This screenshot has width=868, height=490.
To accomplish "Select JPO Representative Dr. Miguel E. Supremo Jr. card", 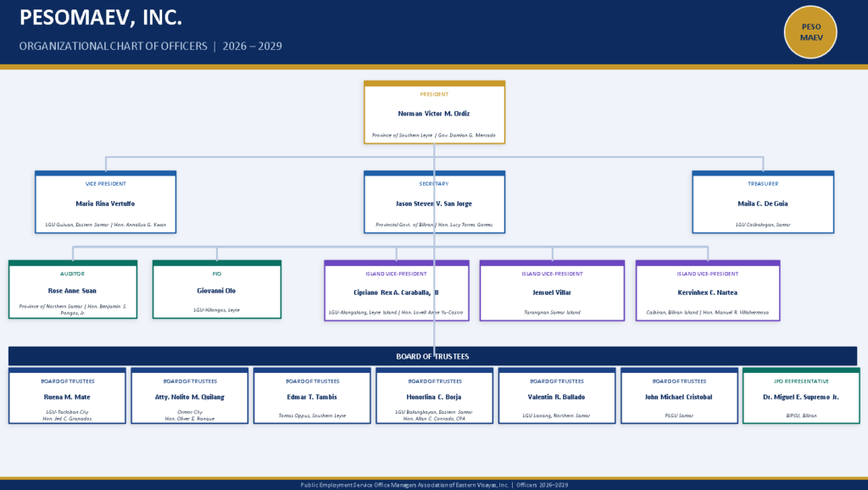I will point(801,396).
